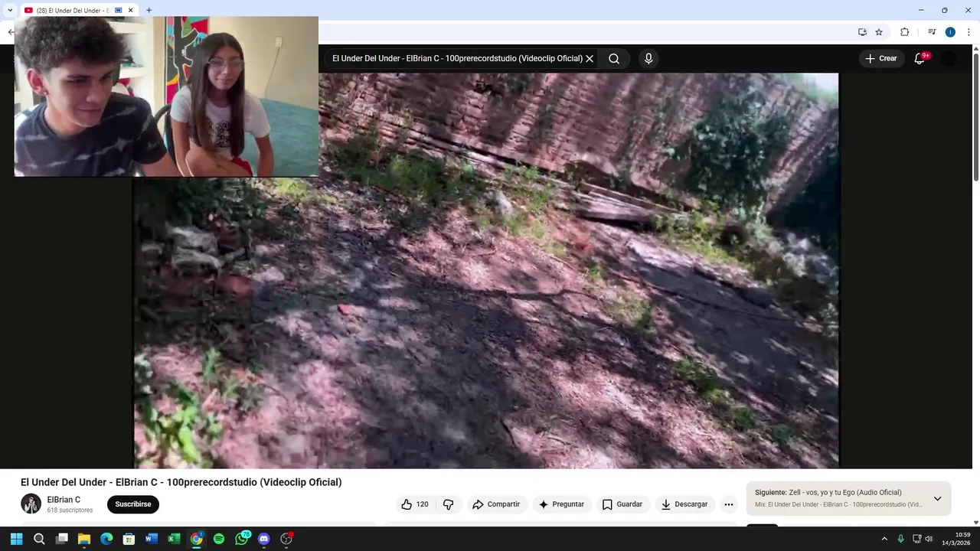The image size is (980, 551).
Task: Open WhatsApp from the taskbar
Action: (x=242, y=539)
